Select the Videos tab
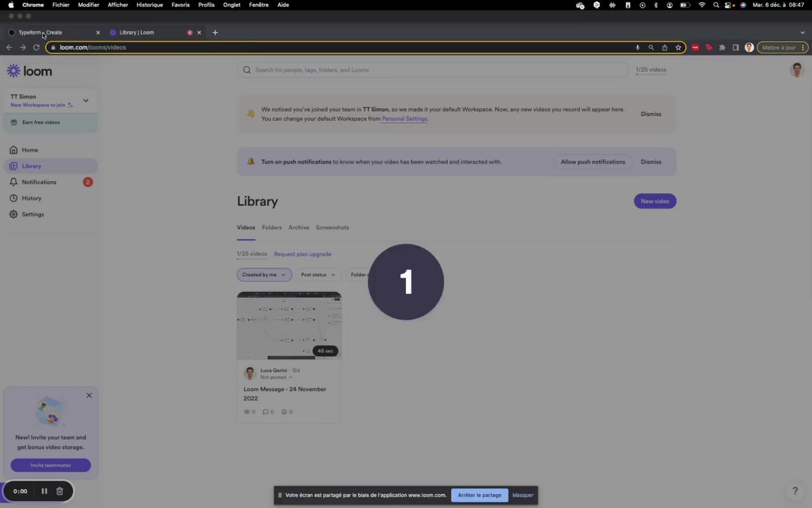Image resolution: width=812 pixels, height=508 pixels. point(246,227)
